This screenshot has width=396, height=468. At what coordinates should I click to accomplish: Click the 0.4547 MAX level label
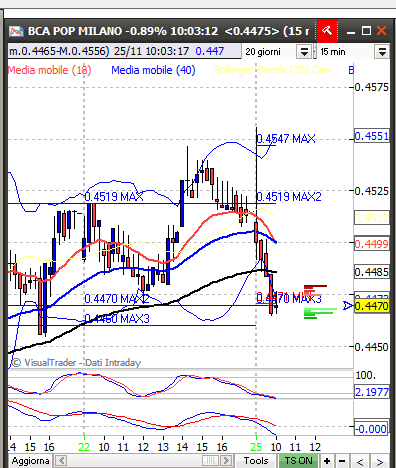286,139
